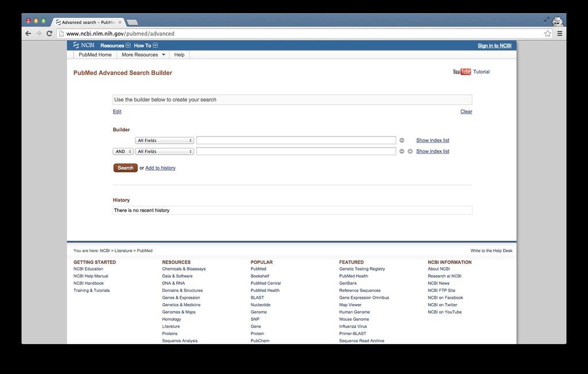Click the search query box at top

[292, 100]
